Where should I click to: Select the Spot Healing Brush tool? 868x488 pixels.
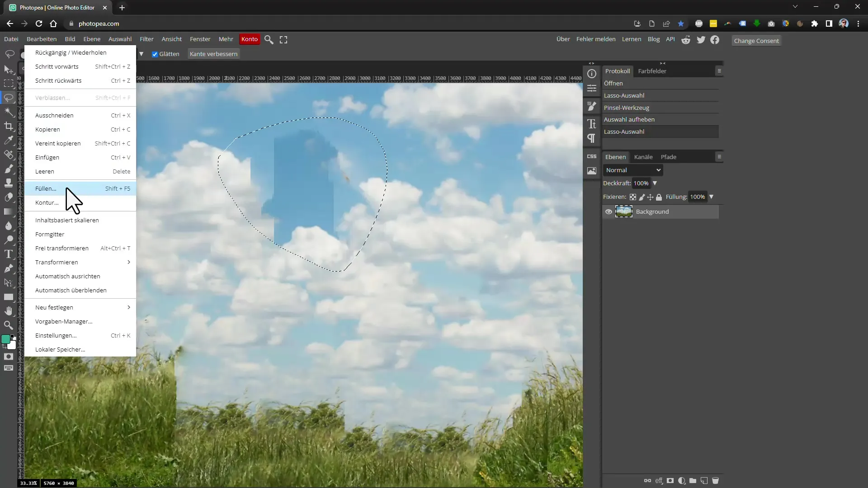coord(9,155)
